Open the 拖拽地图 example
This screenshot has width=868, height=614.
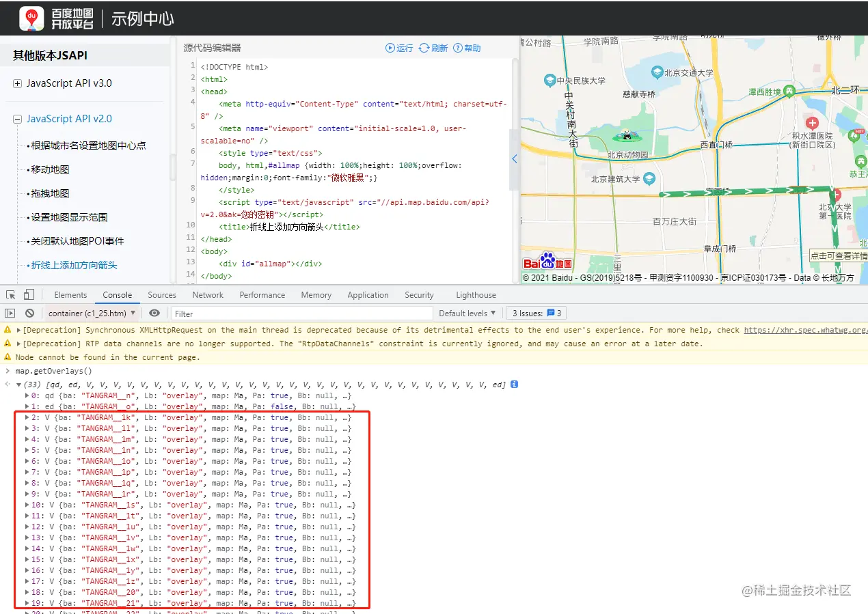click(50, 193)
